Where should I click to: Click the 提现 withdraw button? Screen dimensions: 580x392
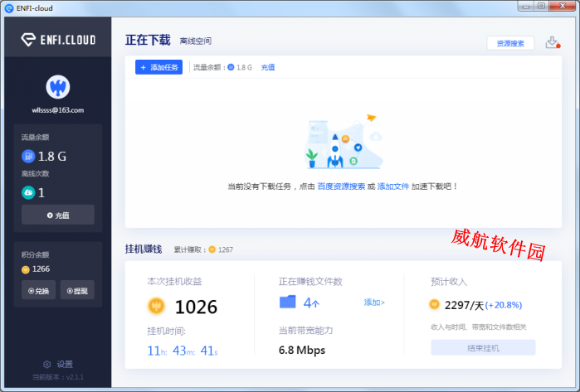click(77, 291)
